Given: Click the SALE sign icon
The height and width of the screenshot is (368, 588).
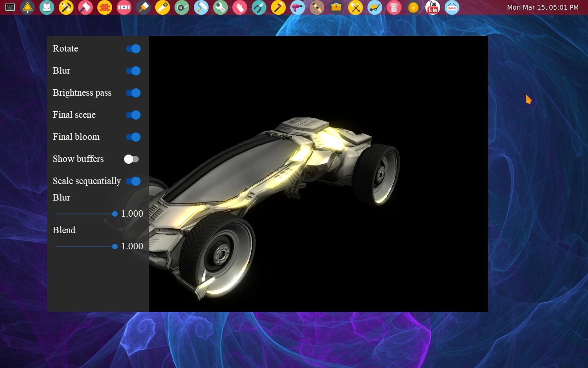Looking at the screenshot, I should (x=452, y=7).
